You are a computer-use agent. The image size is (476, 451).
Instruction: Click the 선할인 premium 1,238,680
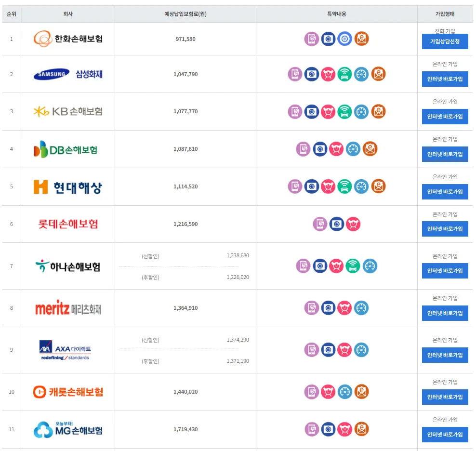(x=238, y=255)
